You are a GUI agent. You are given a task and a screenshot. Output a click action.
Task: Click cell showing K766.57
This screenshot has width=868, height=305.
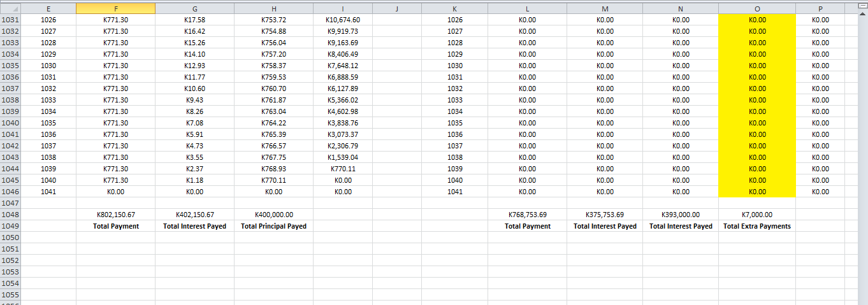click(273, 146)
